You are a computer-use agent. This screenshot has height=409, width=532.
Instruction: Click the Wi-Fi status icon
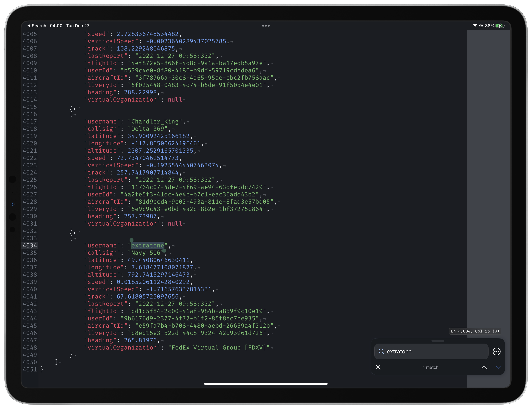(475, 26)
